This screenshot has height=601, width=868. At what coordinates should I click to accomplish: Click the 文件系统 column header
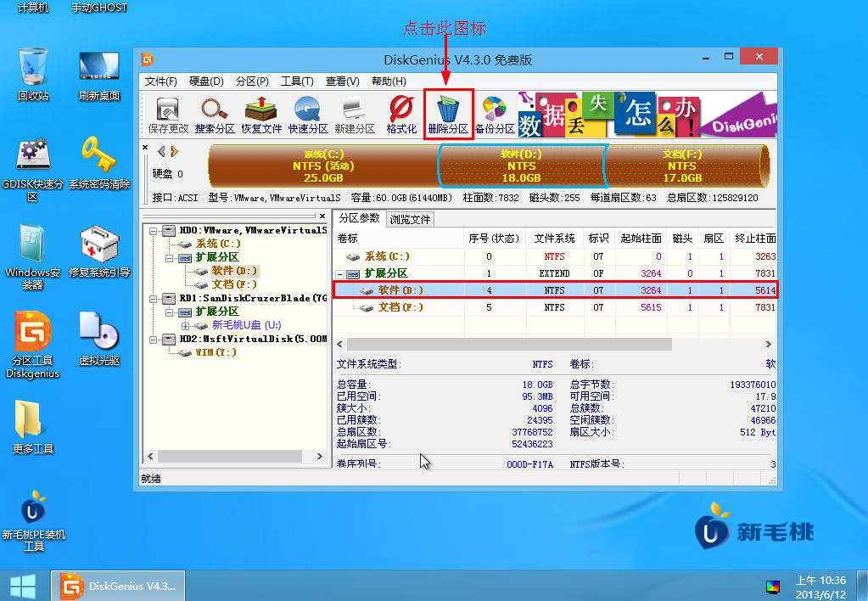tap(554, 239)
